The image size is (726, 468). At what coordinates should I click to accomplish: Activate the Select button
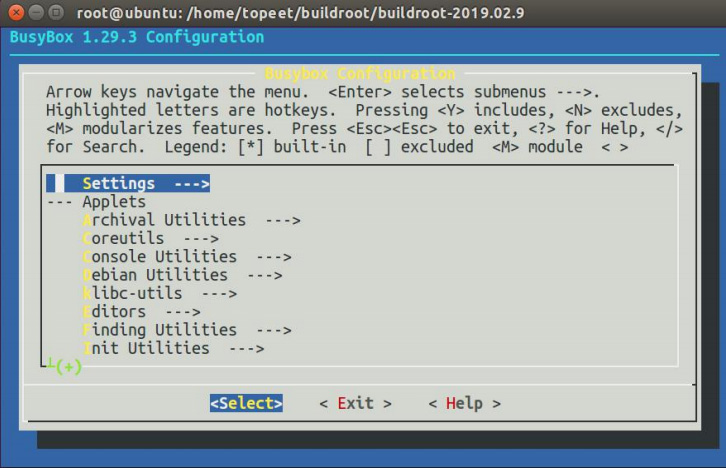[x=246, y=403]
